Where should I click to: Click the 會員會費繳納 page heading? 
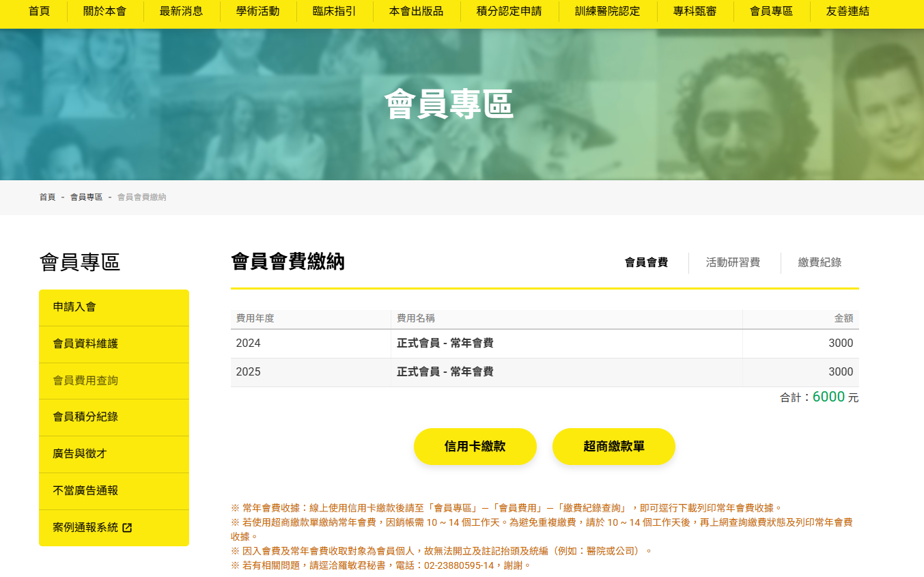(x=288, y=262)
